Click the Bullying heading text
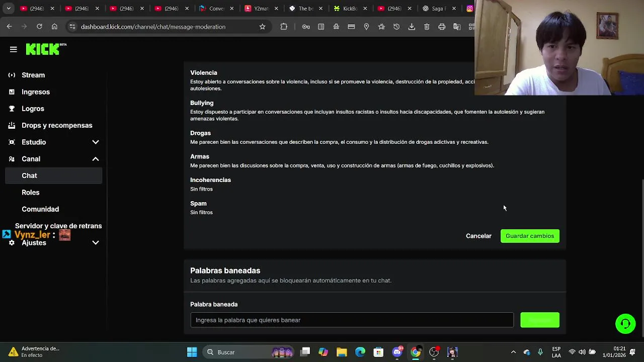 (202, 103)
